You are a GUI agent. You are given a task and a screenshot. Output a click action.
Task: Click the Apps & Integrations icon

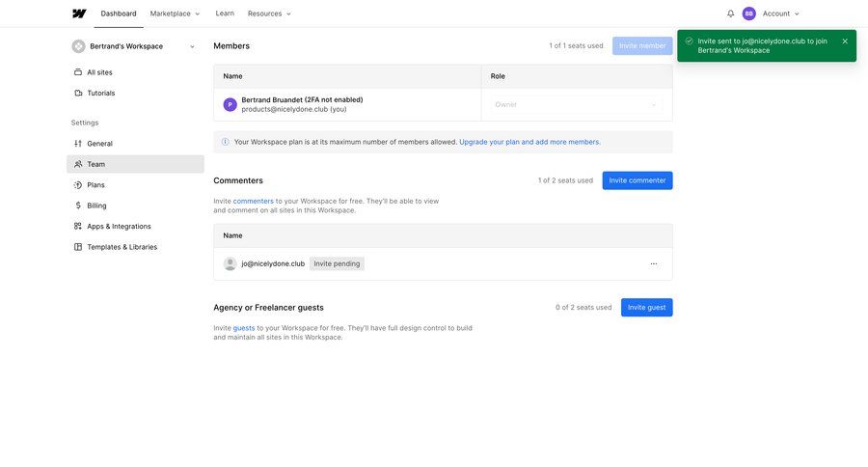point(78,226)
